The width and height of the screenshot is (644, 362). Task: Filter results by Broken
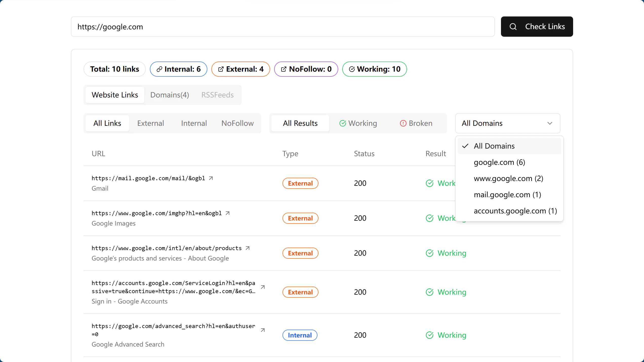pyautogui.click(x=416, y=123)
